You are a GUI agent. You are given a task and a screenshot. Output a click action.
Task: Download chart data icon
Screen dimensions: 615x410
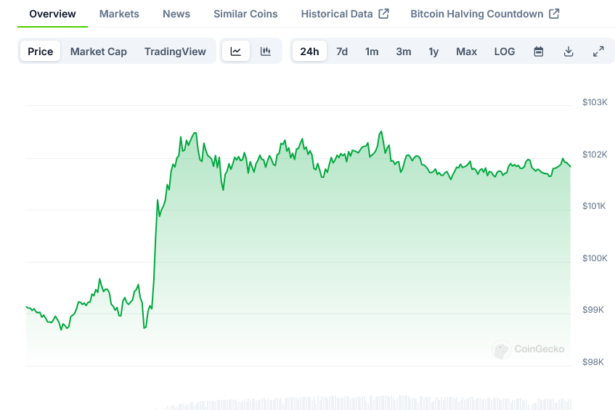(568, 52)
